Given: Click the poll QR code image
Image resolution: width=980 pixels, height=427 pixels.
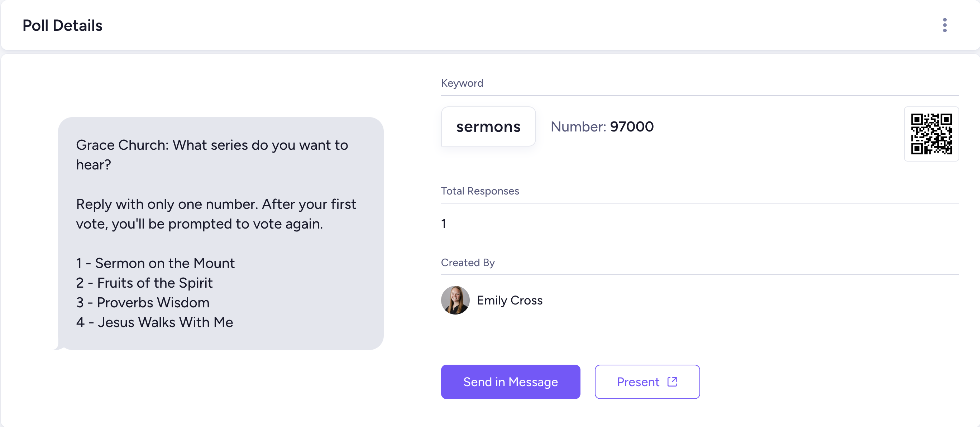Looking at the screenshot, I should tap(931, 134).
